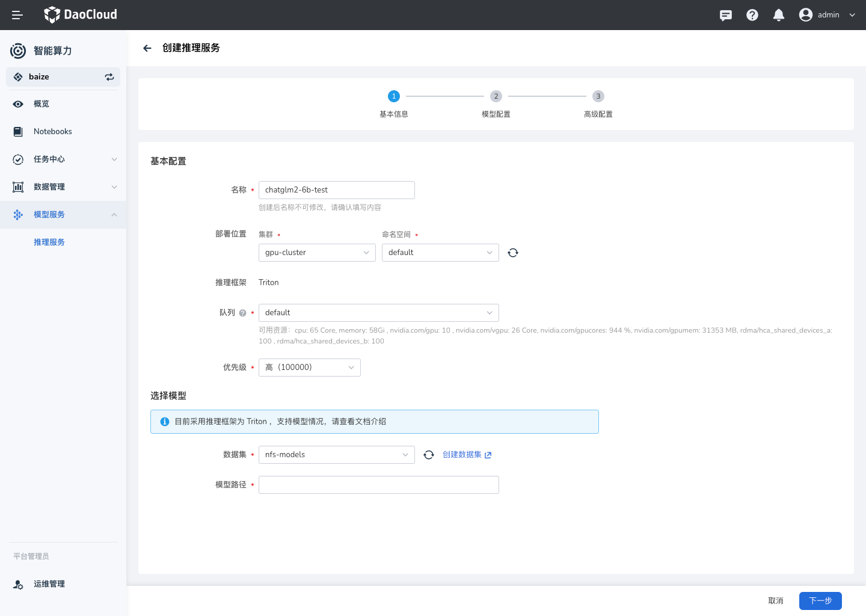Image resolution: width=866 pixels, height=616 pixels.
Task: Open Notebooks in the sidebar
Action: [x=63, y=132]
